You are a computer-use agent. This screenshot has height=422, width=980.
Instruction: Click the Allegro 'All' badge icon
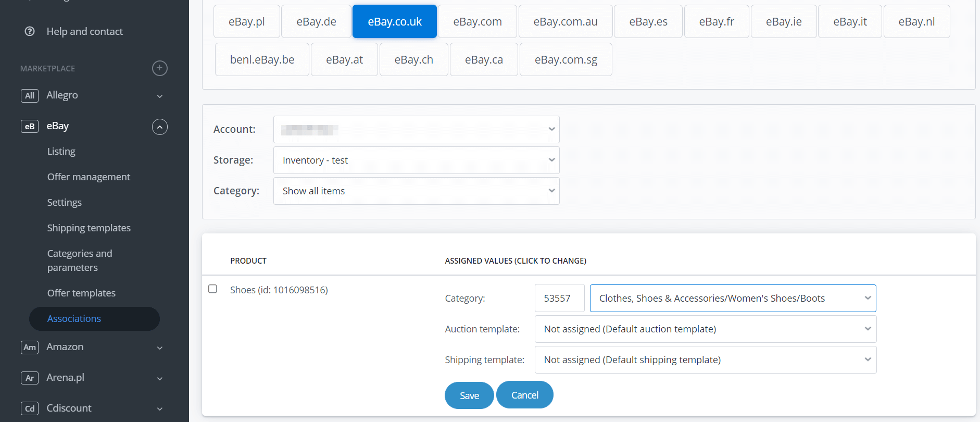point(30,96)
